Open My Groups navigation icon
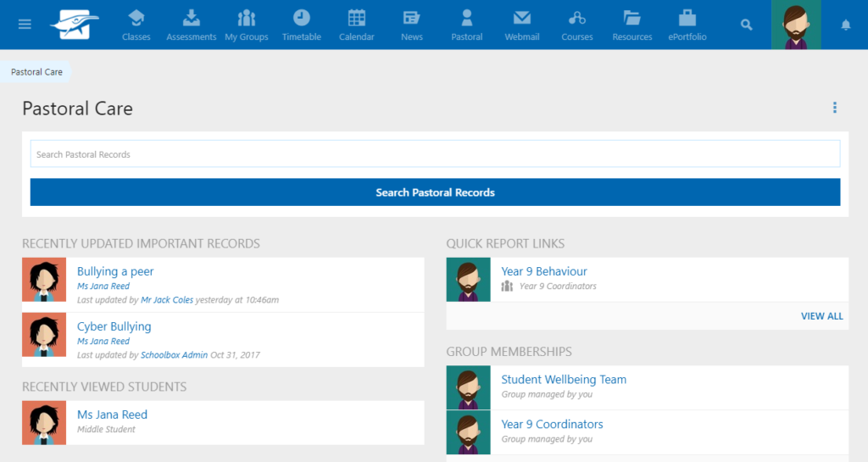The image size is (868, 462). tap(247, 25)
